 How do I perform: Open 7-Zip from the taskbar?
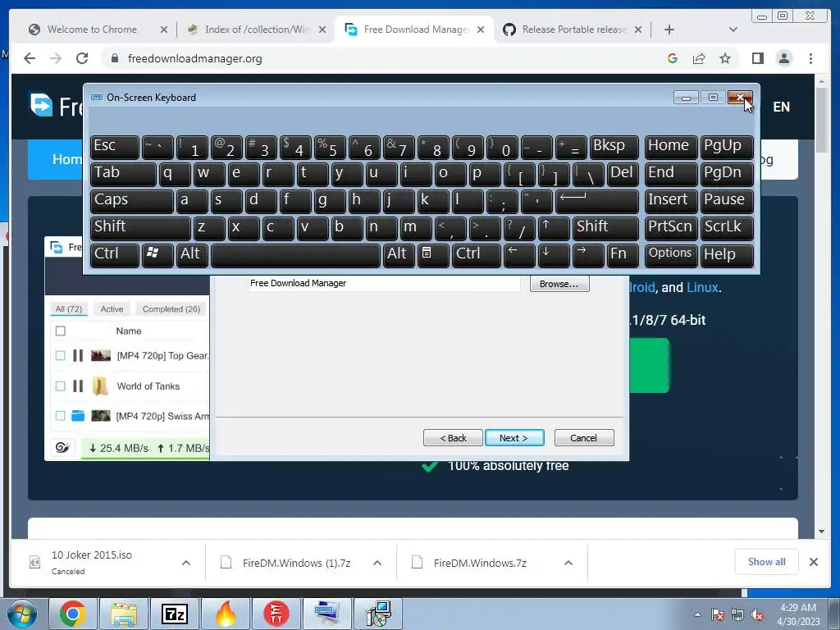coord(175,614)
